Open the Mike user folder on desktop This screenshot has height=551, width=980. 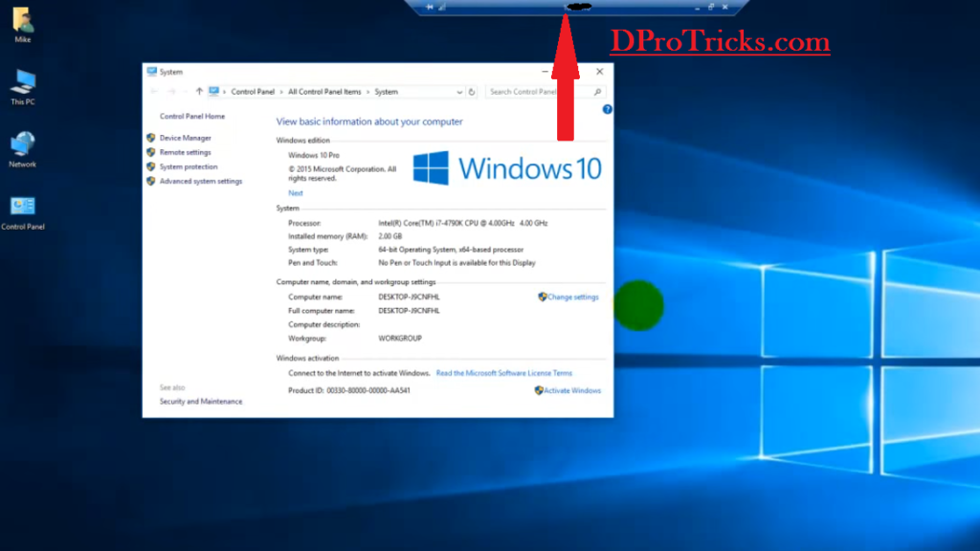tap(23, 25)
